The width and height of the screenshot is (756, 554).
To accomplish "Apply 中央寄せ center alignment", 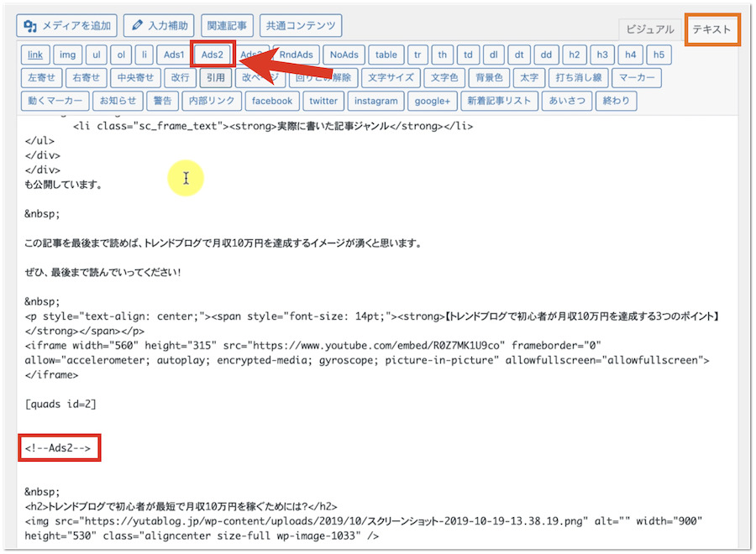I will 136,78.
